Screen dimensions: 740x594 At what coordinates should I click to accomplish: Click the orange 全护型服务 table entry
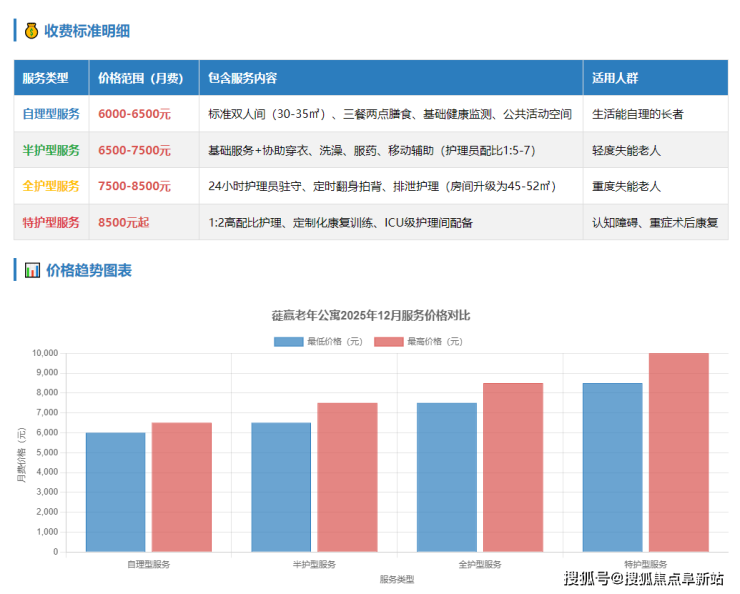pos(51,186)
